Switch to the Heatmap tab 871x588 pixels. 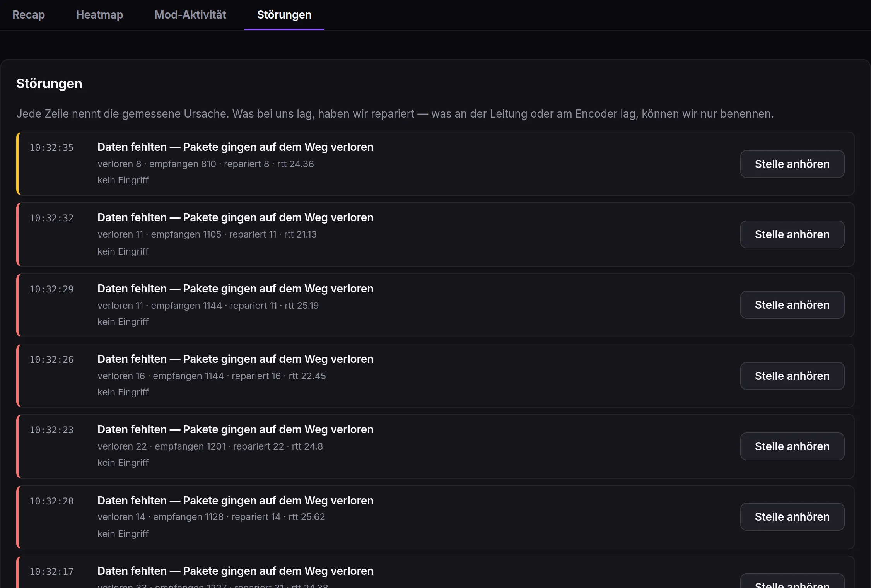click(x=99, y=15)
